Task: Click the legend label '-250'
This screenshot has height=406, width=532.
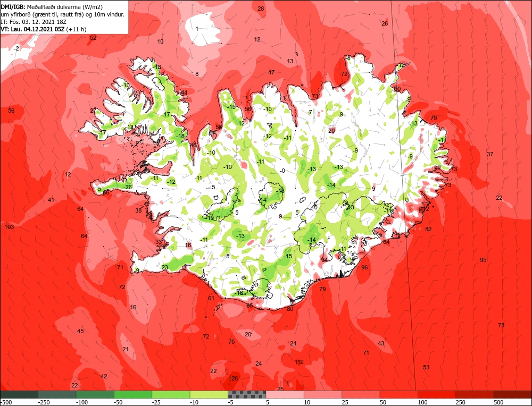Action: tap(44, 402)
